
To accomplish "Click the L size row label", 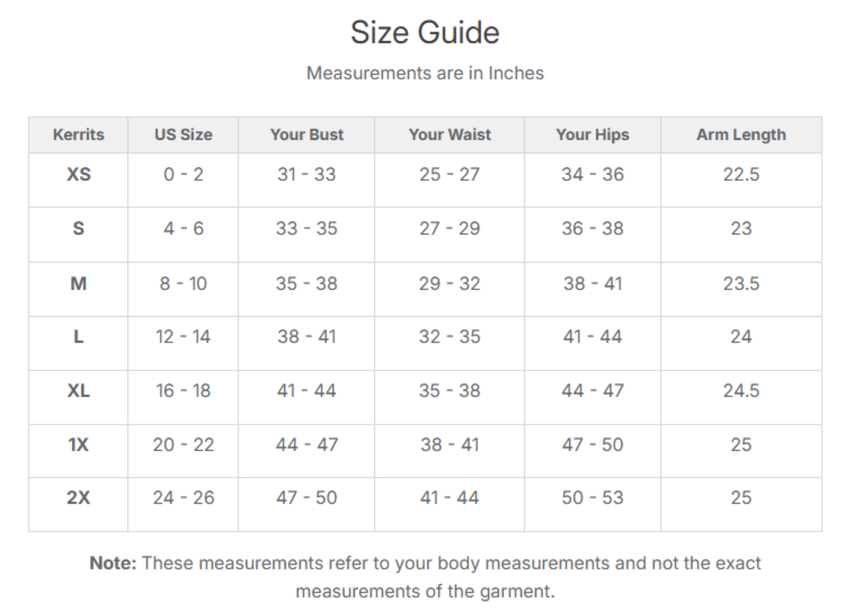I will point(78,336).
